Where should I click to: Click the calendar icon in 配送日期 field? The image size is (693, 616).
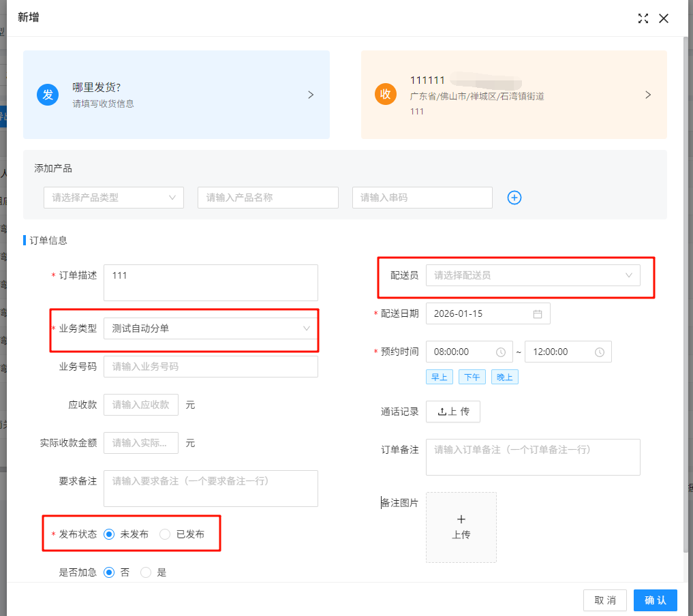pyautogui.click(x=537, y=314)
